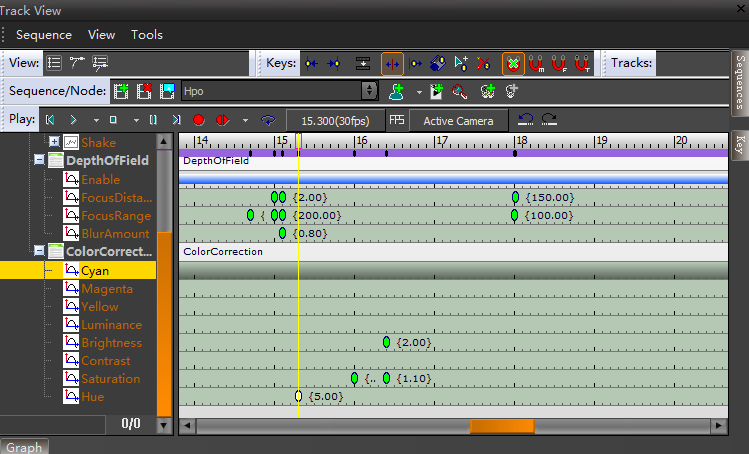749x454 pixels.
Task: Click the record button in Play toolbar
Action: click(198, 120)
